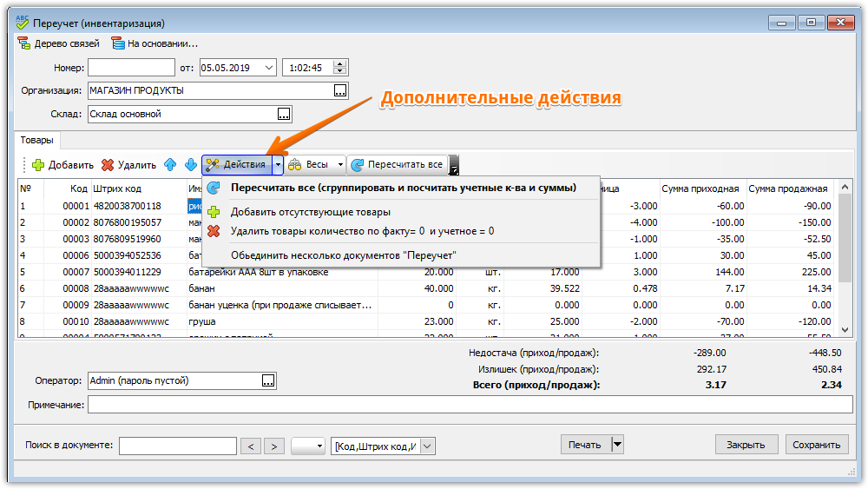Move the row up with the blue arrow

pyautogui.click(x=170, y=164)
